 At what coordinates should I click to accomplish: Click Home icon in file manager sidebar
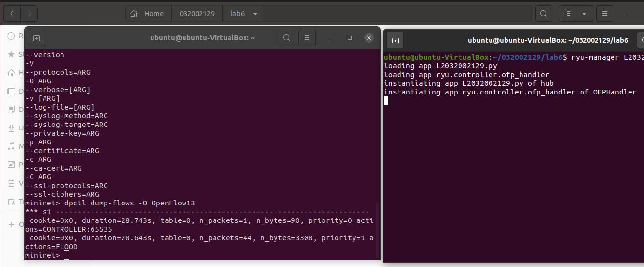(11, 73)
